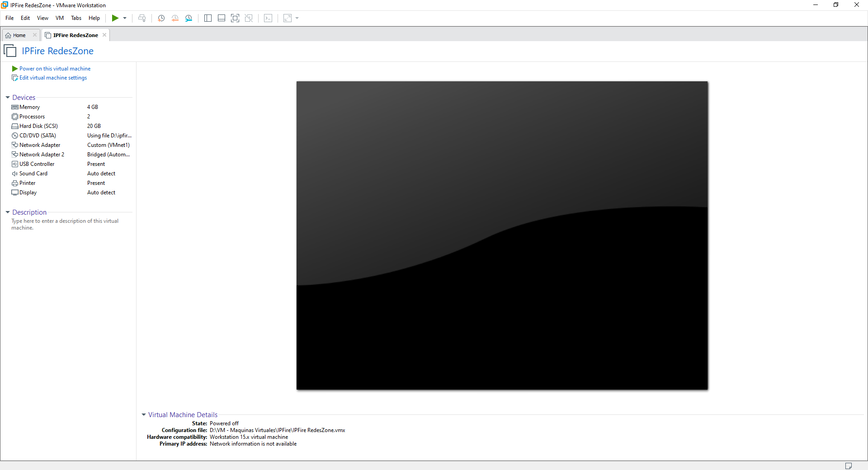Open the snapshot manager toolbar icon
The height and width of the screenshot is (470, 868).
pyautogui.click(x=189, y=18)
